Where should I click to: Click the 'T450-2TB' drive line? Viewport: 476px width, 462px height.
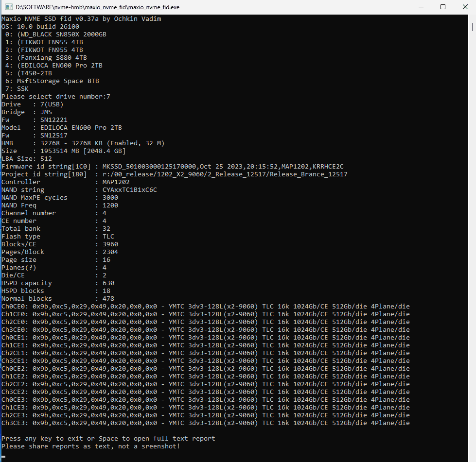coord(29,73)
